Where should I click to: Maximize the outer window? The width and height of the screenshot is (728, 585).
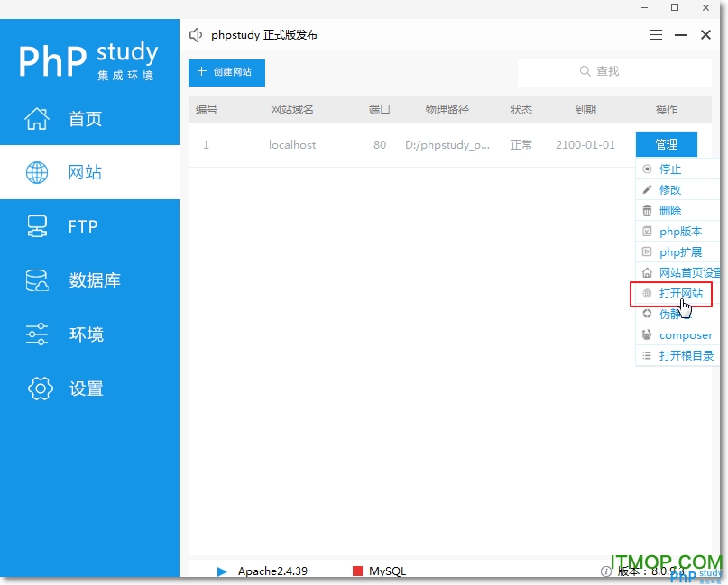(675, 7)
